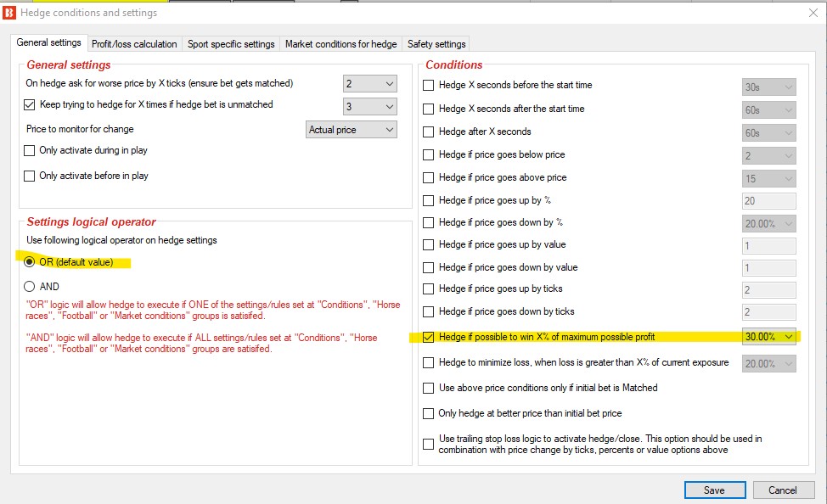This screenshot has width=827, height=504.
Task: Cancel the hedge settings dialog
Action: pyautogui.click(x=782, y=490)
